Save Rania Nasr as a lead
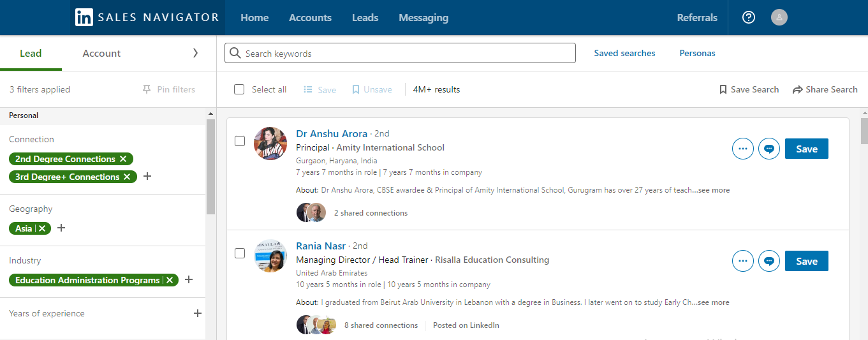This screenshot has width=868, height=340. [x=806, y=261]
